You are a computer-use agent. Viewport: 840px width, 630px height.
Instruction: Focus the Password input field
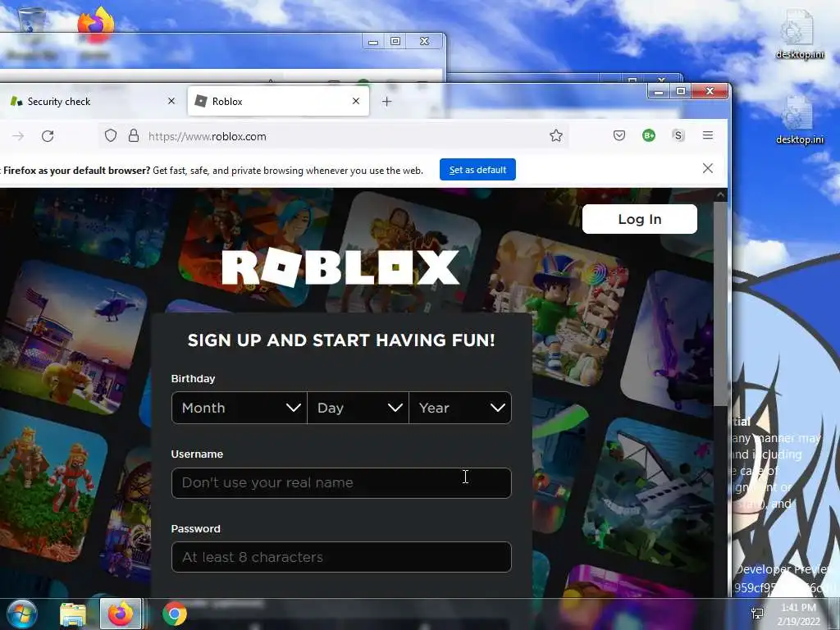point(341,557)
